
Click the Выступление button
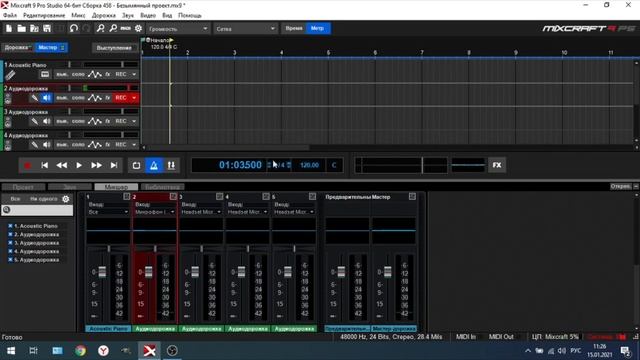(114, 48)
